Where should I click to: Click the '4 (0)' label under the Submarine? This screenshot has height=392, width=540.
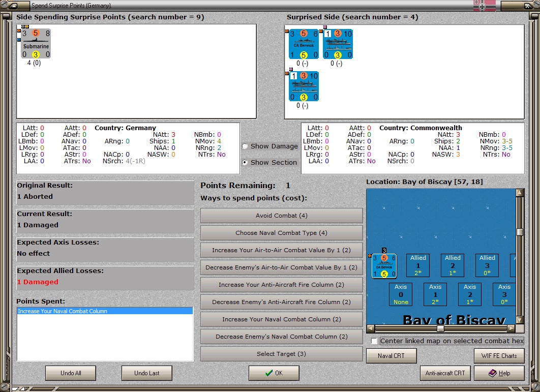pos(34,63)
